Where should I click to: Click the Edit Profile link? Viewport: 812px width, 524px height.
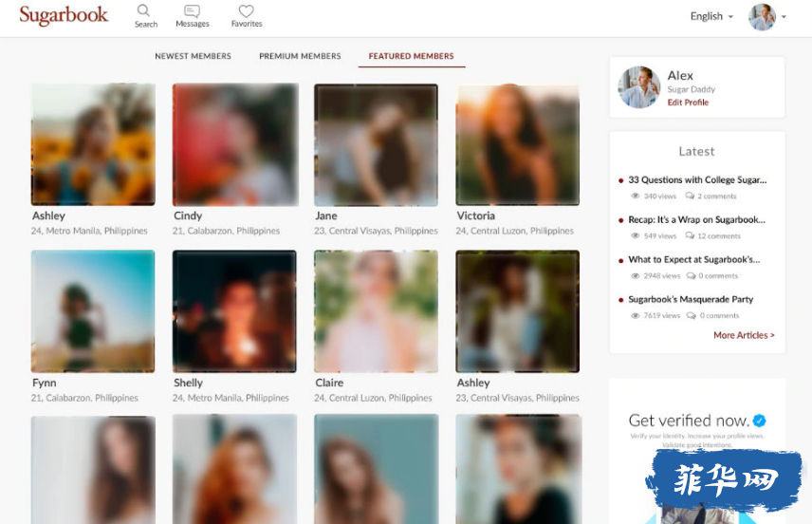pos(688,103)
